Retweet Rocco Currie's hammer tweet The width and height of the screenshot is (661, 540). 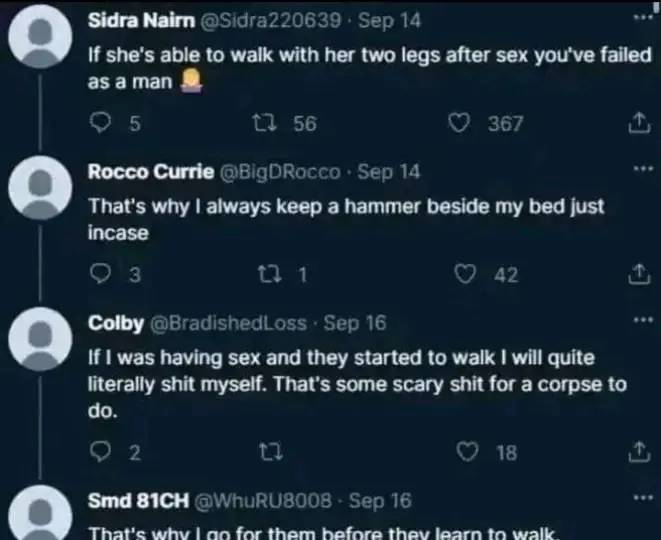tap(267, 275)
